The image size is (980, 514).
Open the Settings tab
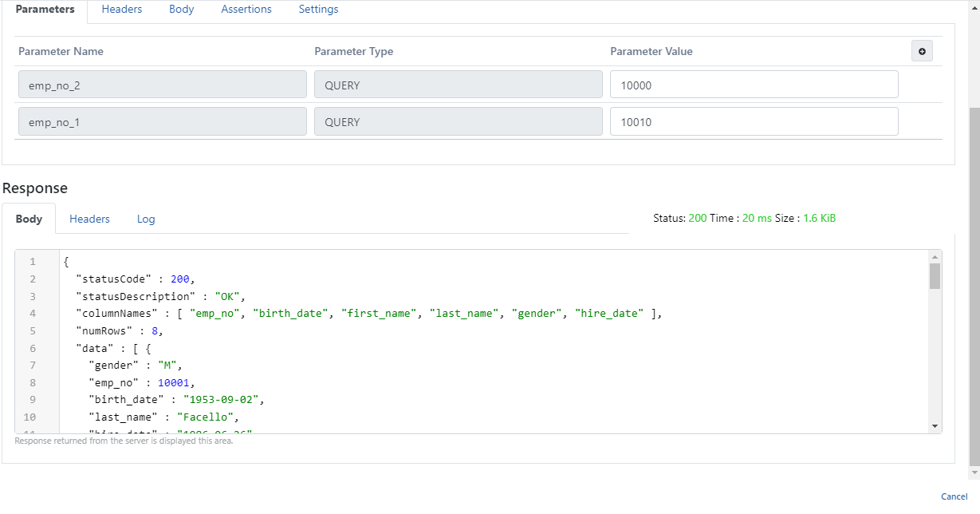click(318, 10)
